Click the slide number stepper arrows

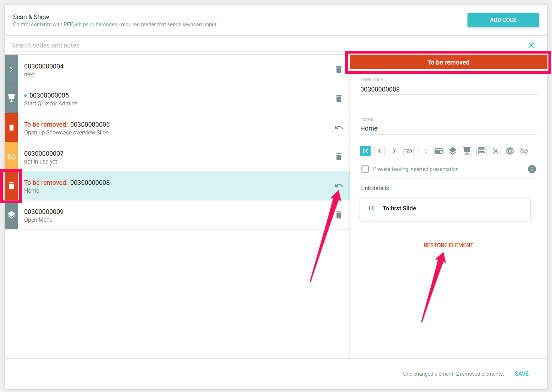tap(426, 151)
